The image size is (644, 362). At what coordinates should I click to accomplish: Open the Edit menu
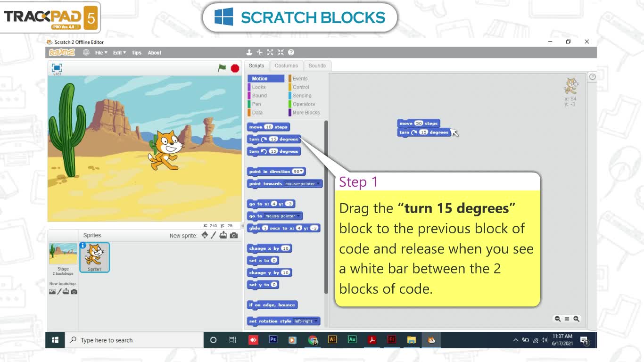tap(119, 52)
